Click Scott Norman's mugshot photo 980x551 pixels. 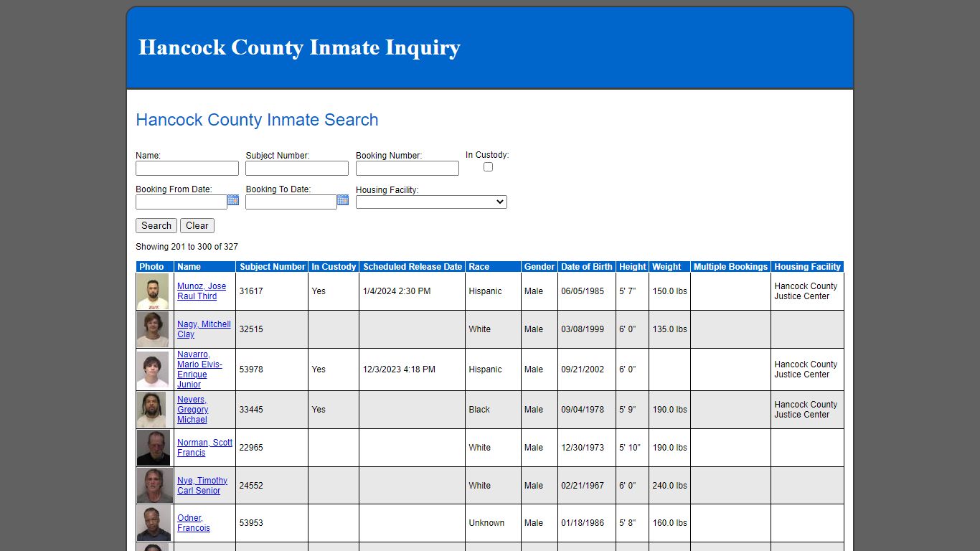pos(154,448)
